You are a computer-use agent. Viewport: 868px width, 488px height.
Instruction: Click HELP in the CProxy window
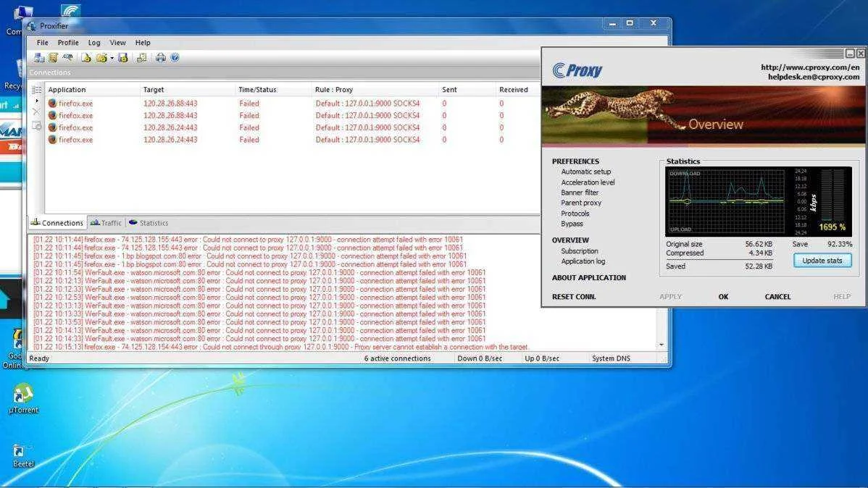click(x=841, y=297)
